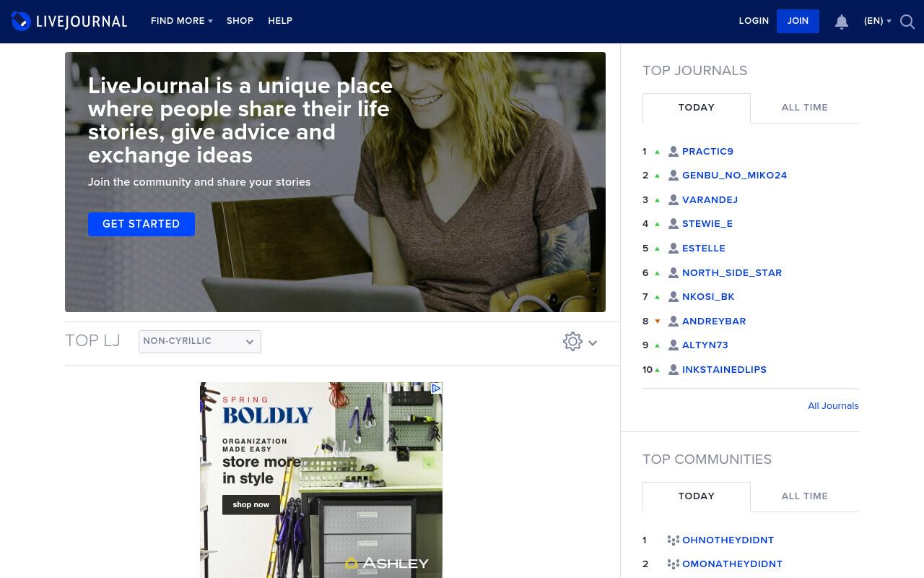Open the gear settings icon beside Top LJ
Screen dimensions: 924x578
click(572, 342)
